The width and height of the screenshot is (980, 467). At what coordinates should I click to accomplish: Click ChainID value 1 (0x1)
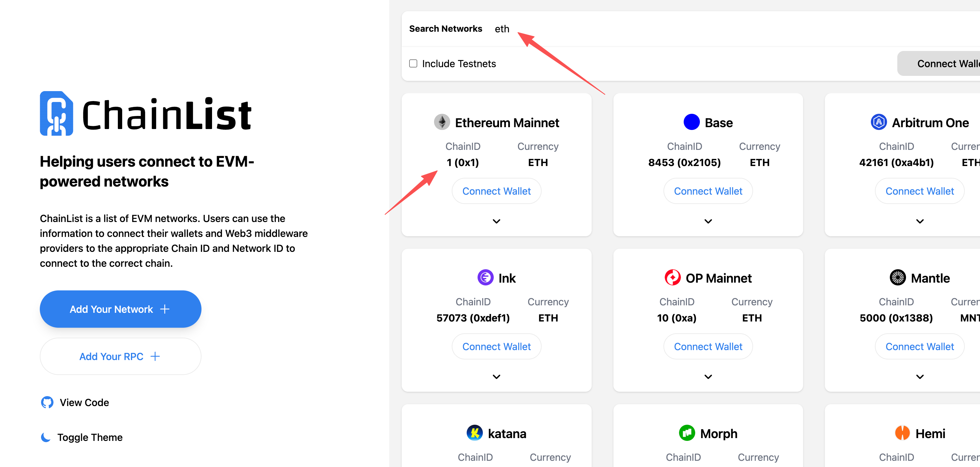point(463,162)
